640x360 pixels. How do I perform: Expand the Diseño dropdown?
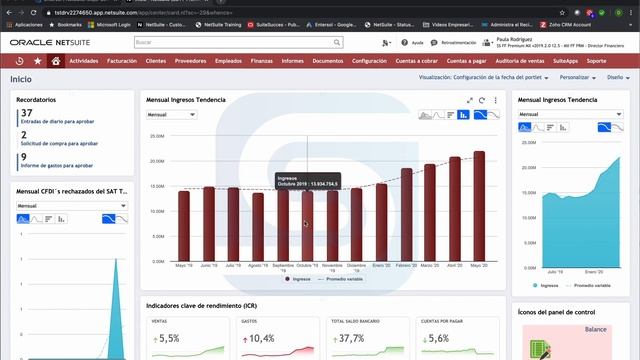[x=618, y=77]
